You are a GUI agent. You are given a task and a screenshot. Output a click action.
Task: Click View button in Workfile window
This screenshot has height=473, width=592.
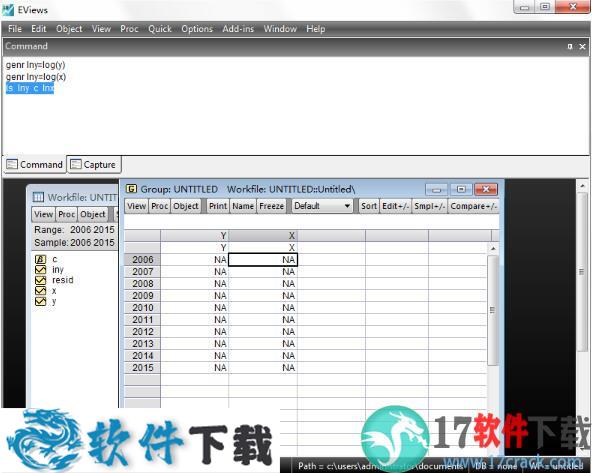(43, 214)
